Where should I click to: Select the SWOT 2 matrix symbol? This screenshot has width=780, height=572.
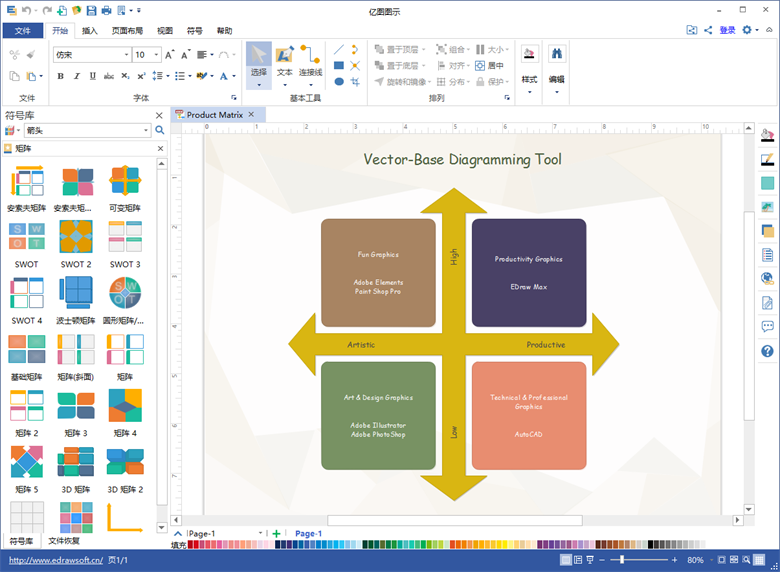pyautogui.click(x=76, y=244)
